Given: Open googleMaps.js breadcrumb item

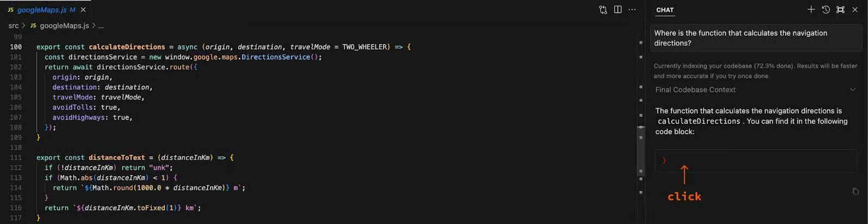Looking at the screenshot, I should (x=64, y=26).
